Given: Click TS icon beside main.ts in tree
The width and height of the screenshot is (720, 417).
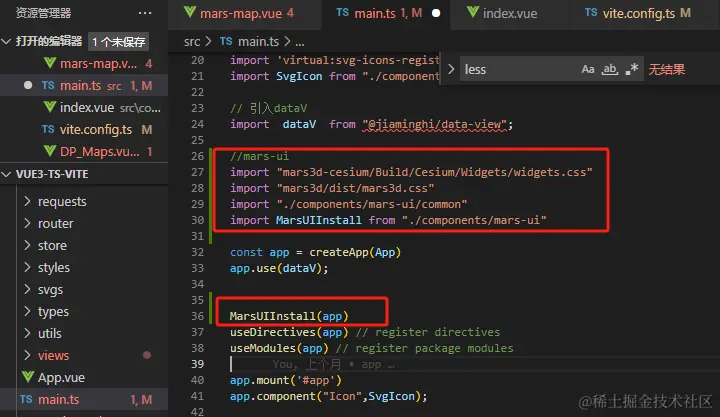Looking at the screenshot, I should tap(26, 399).
